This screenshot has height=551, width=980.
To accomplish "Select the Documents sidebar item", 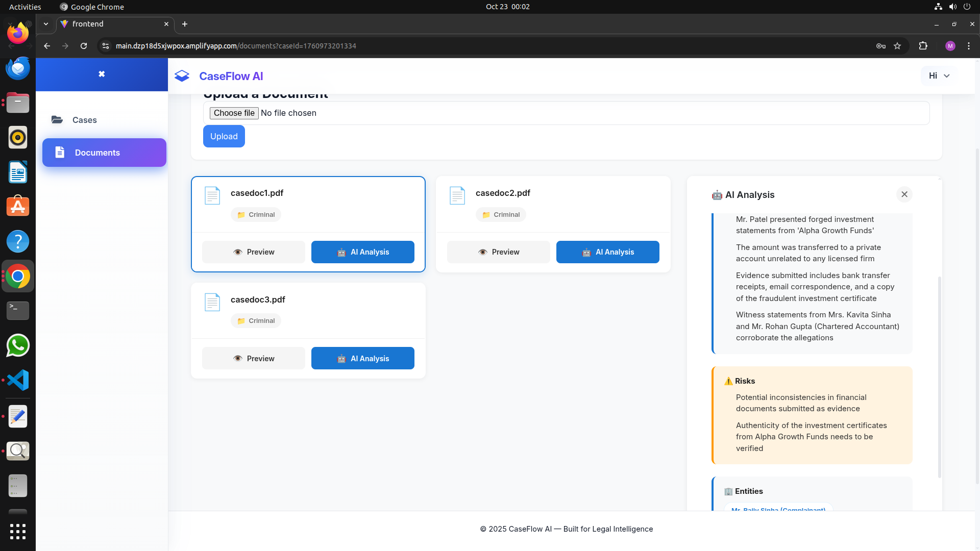I will coord(104,153).
